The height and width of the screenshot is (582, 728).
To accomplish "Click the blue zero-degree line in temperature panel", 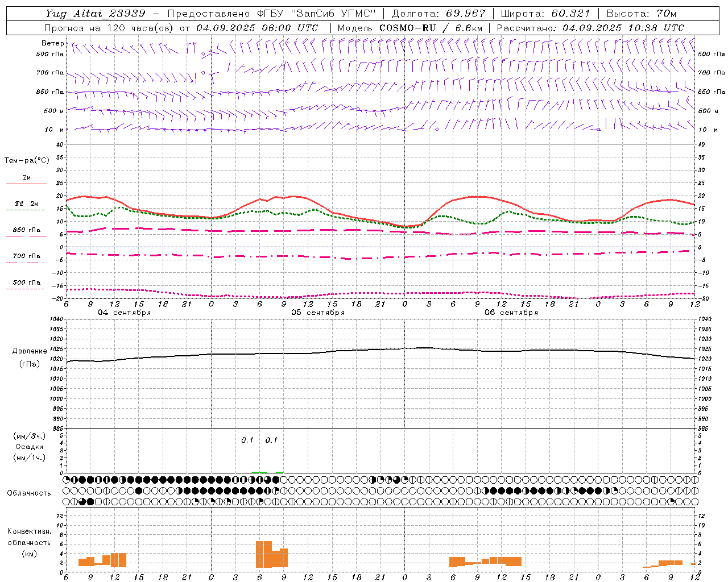I will (x=381, y=247).
